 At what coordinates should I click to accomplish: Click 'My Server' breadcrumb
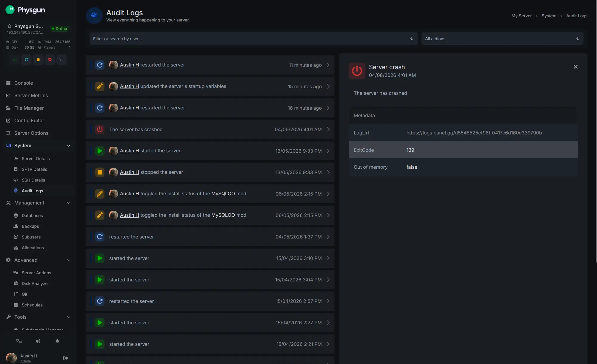click(521, 16)
